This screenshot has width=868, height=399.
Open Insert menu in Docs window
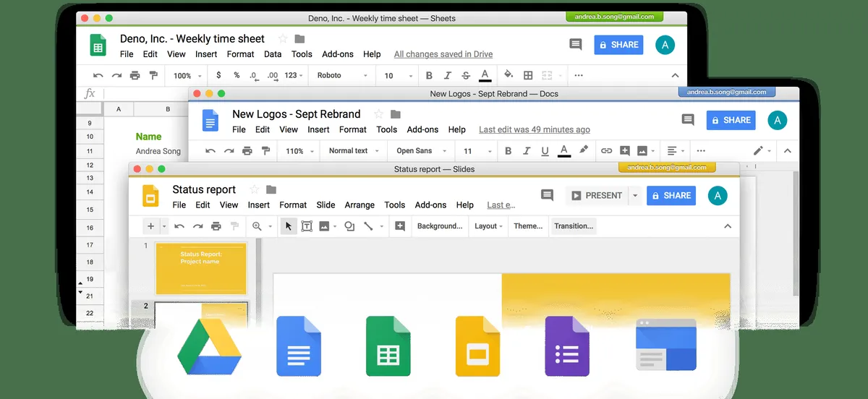[x=318, y=129]
